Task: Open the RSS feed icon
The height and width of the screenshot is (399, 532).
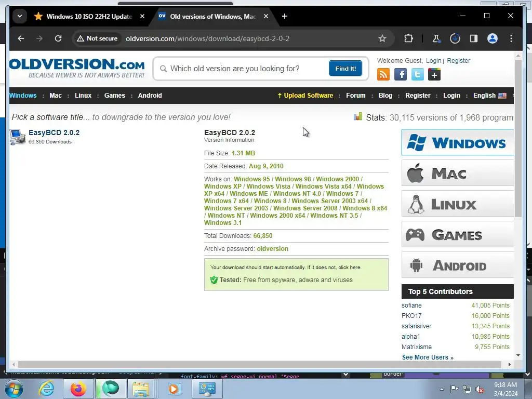Action: [x=383, y=74]
